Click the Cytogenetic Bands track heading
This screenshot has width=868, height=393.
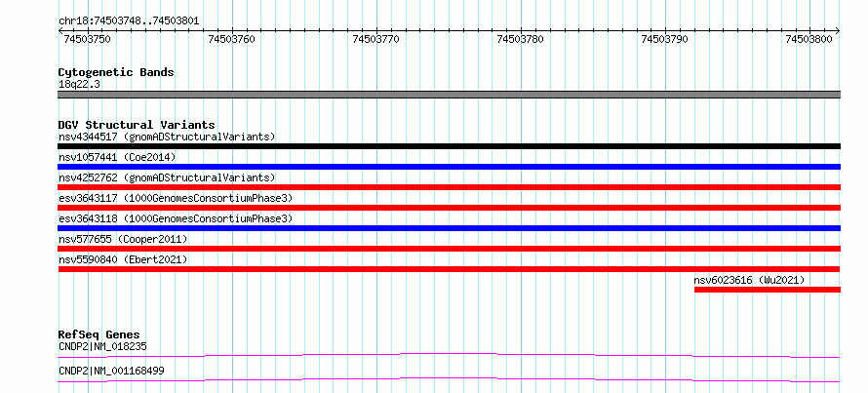pyautogui.click(x=116, y=72)
